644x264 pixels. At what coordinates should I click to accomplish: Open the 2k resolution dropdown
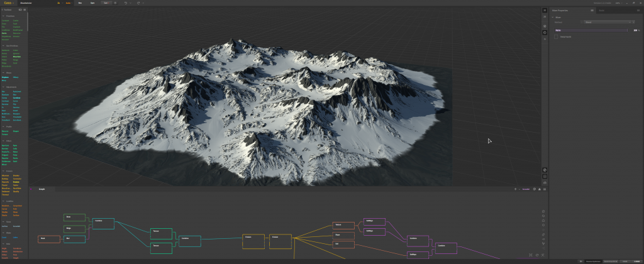pyautogui.click(x=60, y=3)
